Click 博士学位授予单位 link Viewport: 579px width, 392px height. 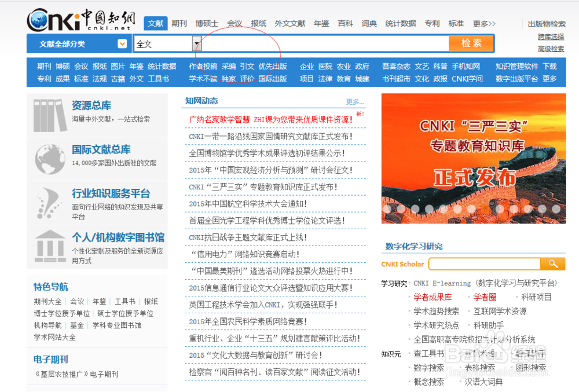pos(62,313)
